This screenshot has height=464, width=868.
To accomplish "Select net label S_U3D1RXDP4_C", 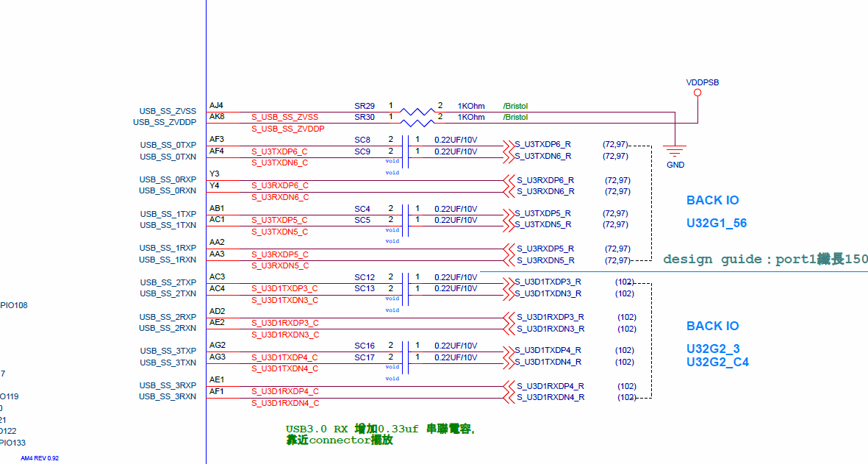I will [x=285, y=391].
